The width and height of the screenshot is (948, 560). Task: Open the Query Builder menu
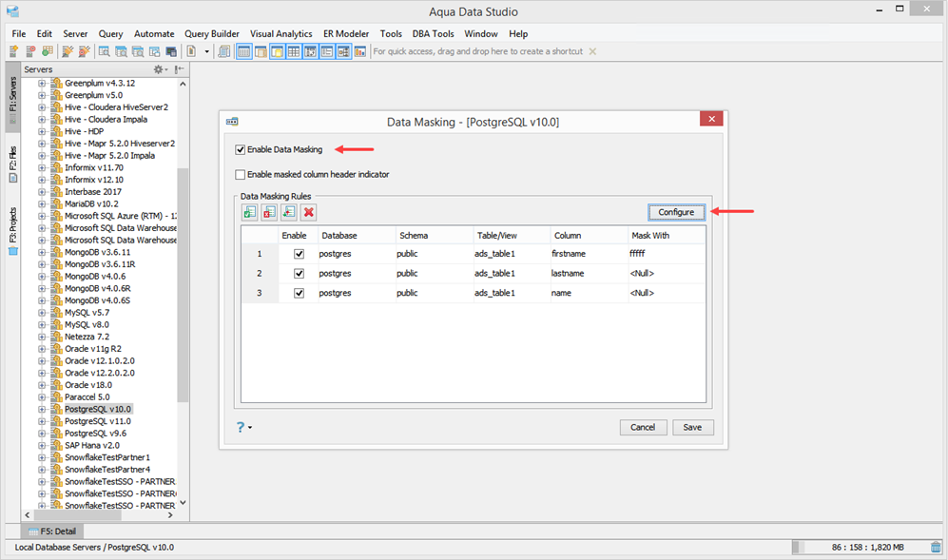pyautogui.click(x=211, y=33)
